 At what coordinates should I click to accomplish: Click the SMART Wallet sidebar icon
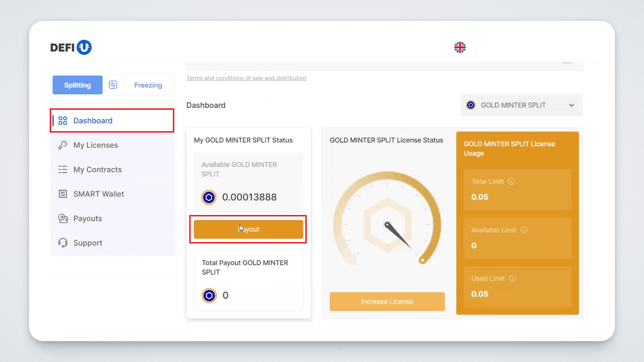coord(63,194)
